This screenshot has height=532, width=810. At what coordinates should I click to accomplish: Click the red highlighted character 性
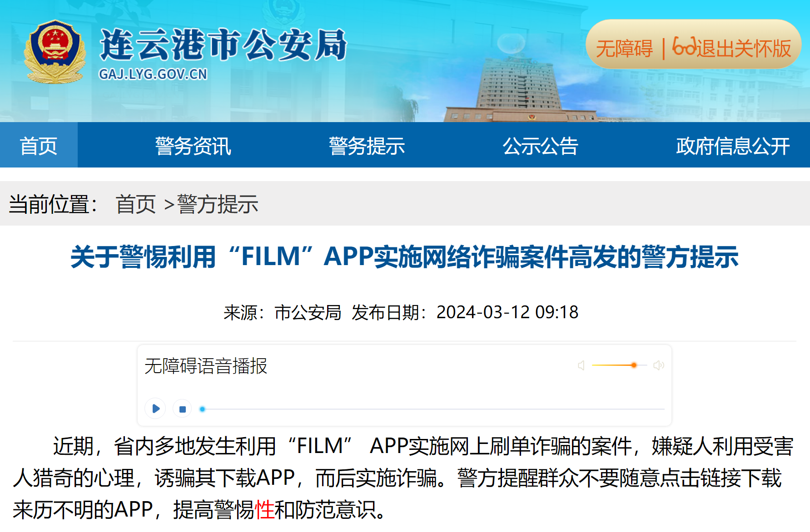[264, 509]
